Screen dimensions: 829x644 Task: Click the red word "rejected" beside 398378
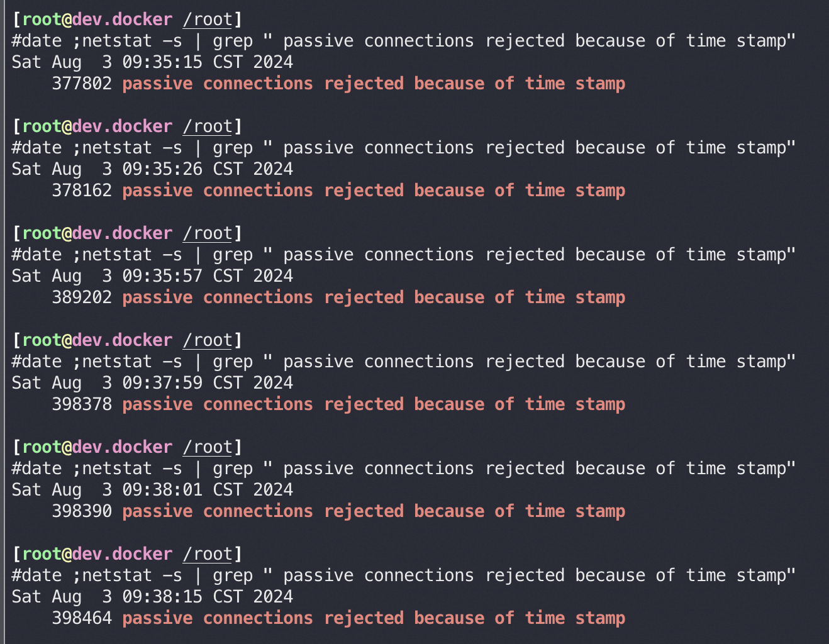[364, 404]
